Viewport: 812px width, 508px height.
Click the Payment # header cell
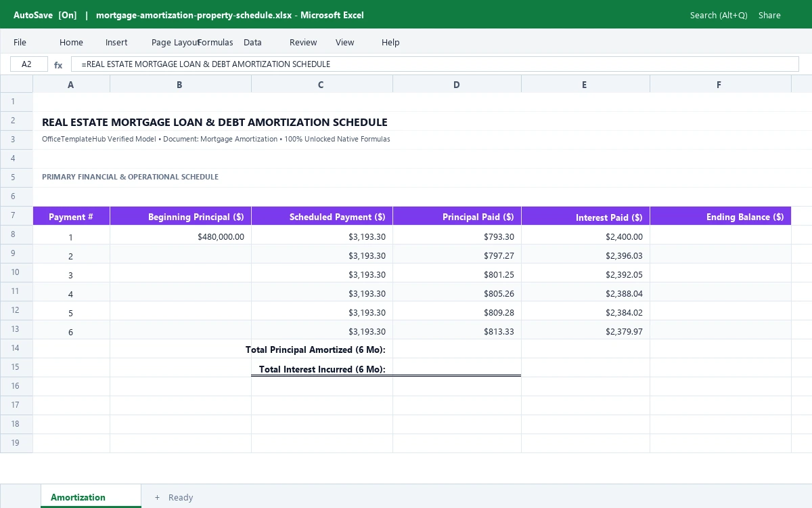(x=71, y=216)
